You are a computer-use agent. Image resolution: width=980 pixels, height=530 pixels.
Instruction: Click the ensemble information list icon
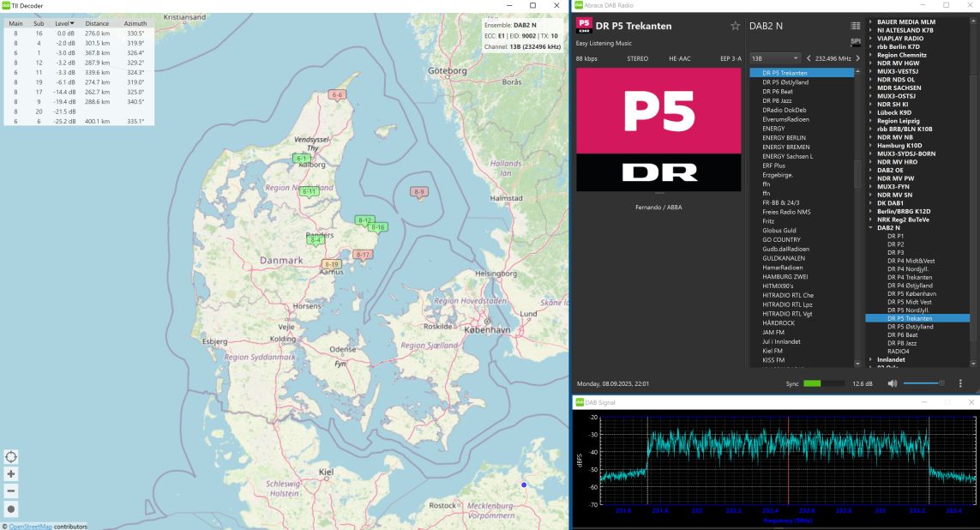[x=855, y=26]
